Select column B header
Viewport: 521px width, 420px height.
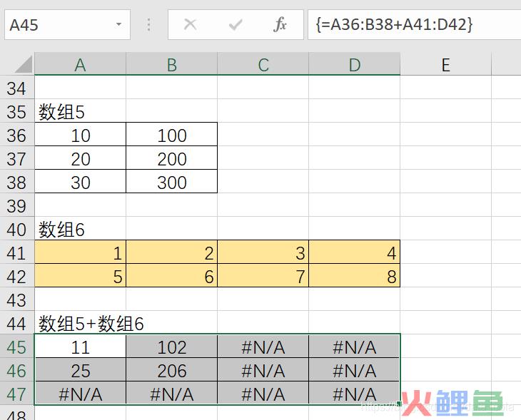pyautogui.click(x=172, y=64)
